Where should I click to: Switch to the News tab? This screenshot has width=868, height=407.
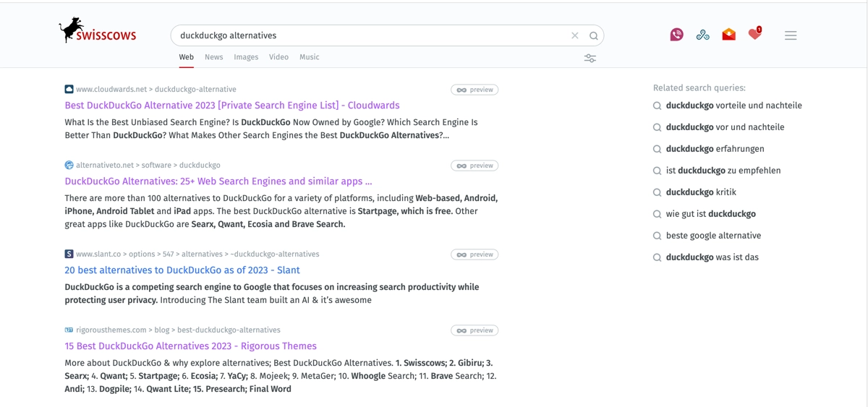214,57
